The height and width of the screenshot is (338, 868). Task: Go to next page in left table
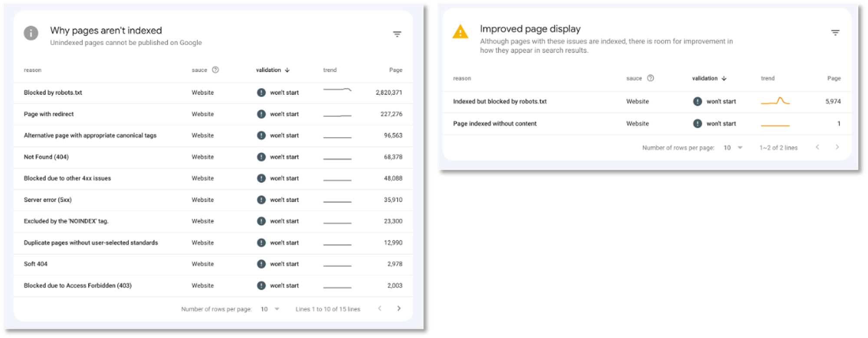399,308
